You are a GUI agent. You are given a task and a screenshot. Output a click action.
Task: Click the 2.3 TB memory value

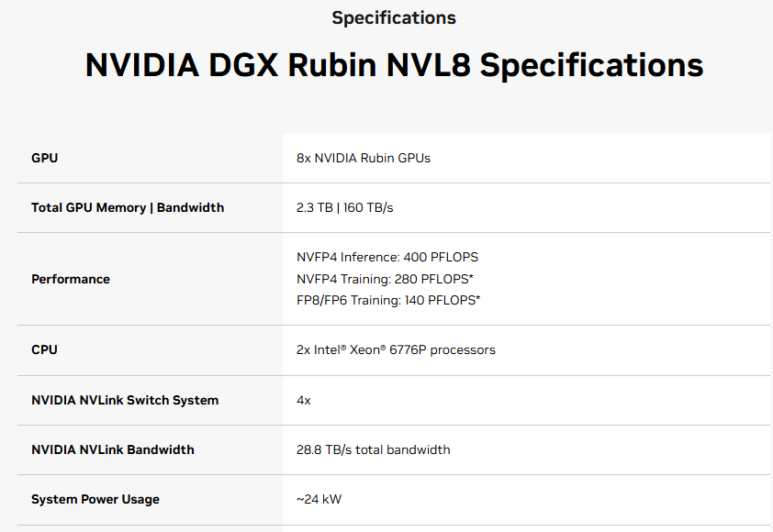click(x=316, y=207)
